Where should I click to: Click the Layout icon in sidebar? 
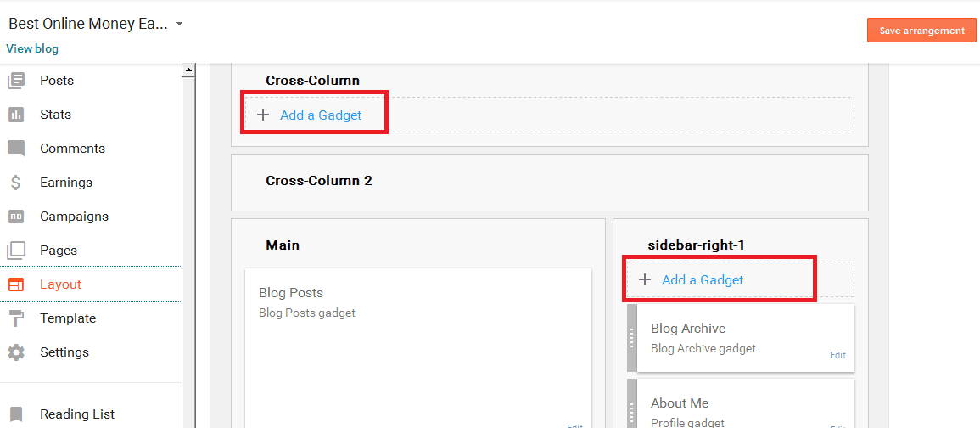point(16,284)
